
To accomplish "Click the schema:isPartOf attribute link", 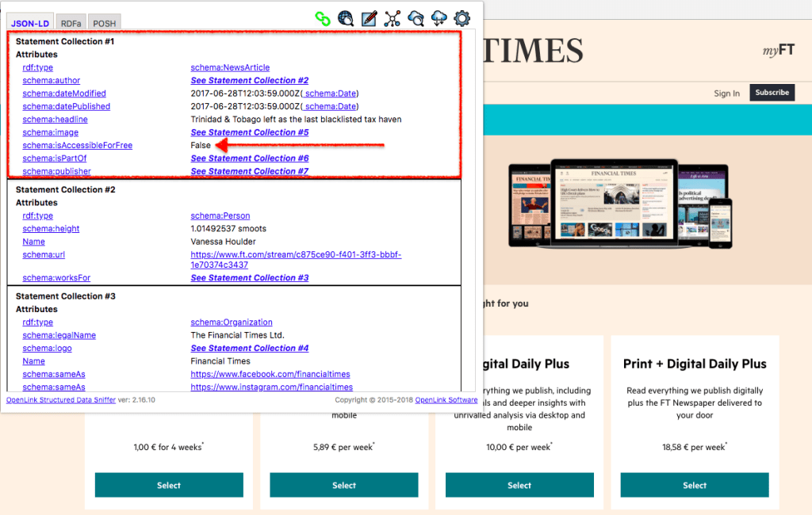I will click(55, 158).
